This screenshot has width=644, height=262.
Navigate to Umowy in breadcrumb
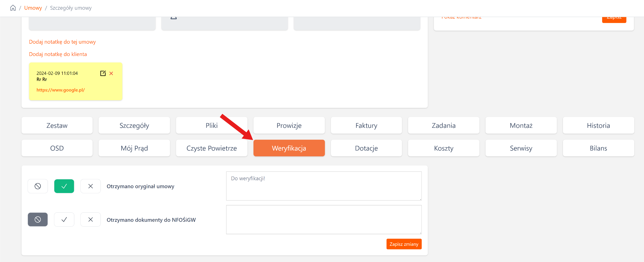click(33, 8)
